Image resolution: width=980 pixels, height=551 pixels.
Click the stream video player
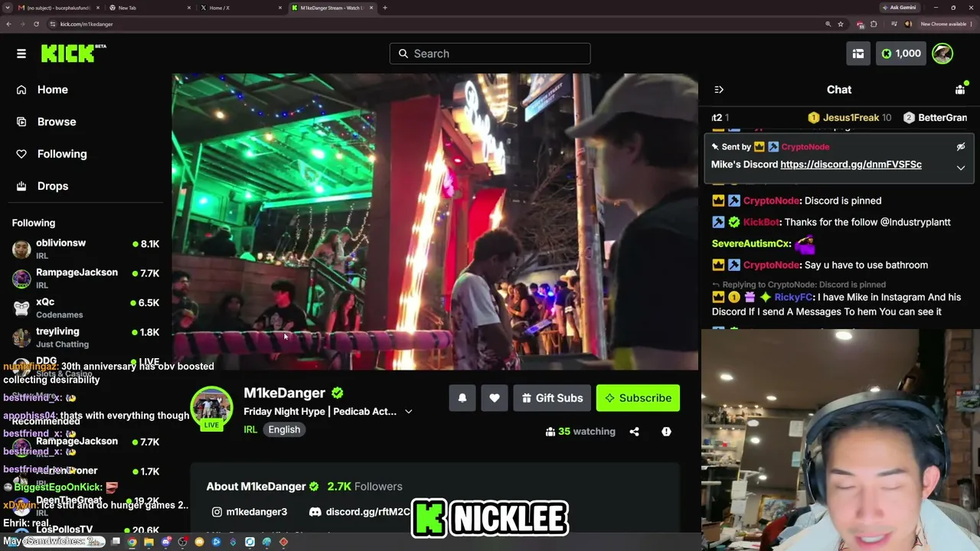pyautogui.click(x=435, y=222)
